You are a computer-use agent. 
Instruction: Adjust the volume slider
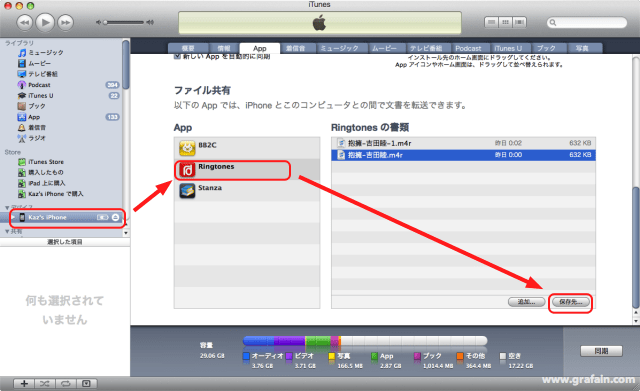pos(125,22)
